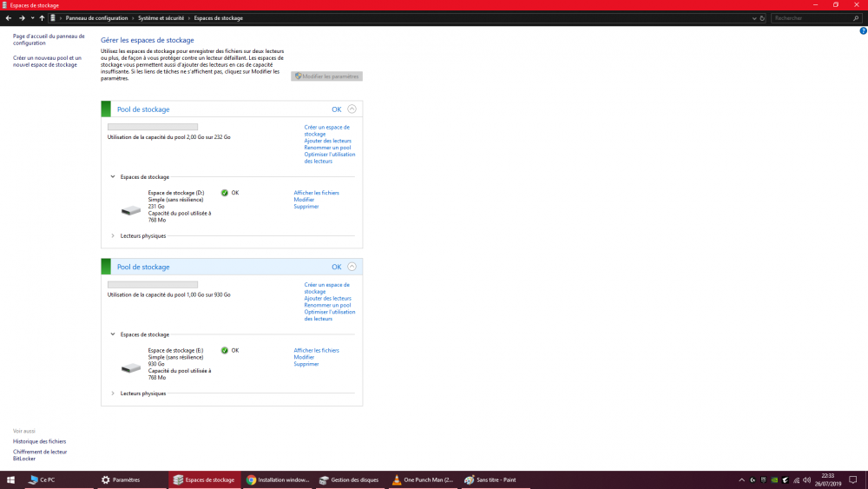Collapse the second Pool de stockage section
Screen dimensions: 868x489
tap(352, 267)
